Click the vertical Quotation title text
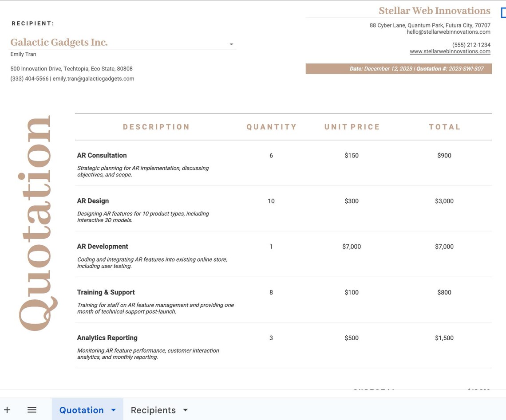This screenshot has height=420, width=506. click(x=38, y=222)
